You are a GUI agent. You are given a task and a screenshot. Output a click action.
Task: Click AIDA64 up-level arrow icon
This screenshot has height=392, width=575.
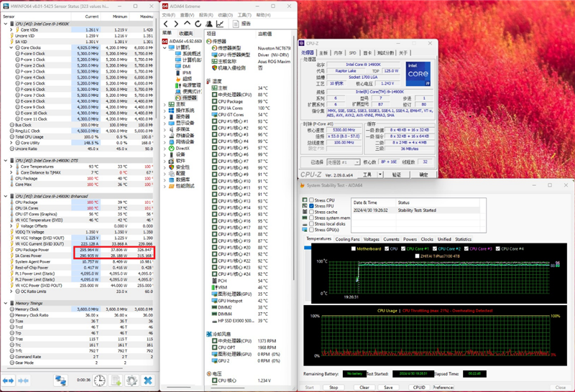click(x=187, y=24)
